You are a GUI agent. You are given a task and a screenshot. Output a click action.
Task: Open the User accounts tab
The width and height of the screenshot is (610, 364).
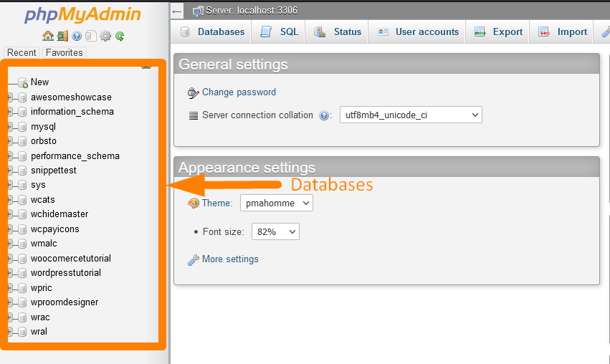coord(417,32)
